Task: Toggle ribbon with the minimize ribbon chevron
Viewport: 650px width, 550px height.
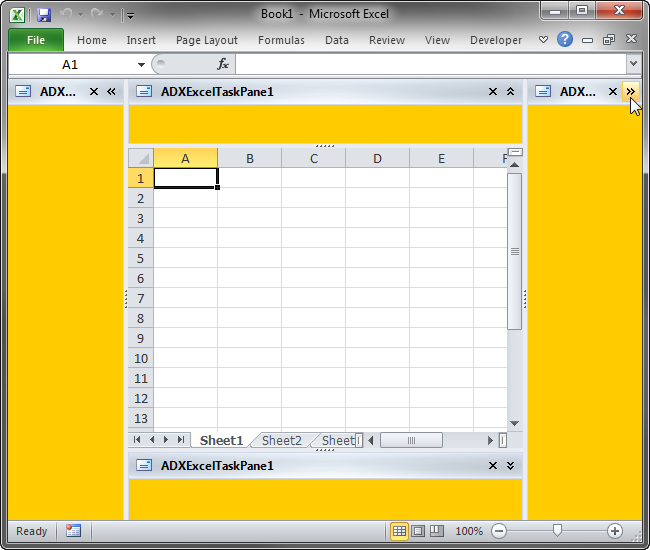Action: 543,40
